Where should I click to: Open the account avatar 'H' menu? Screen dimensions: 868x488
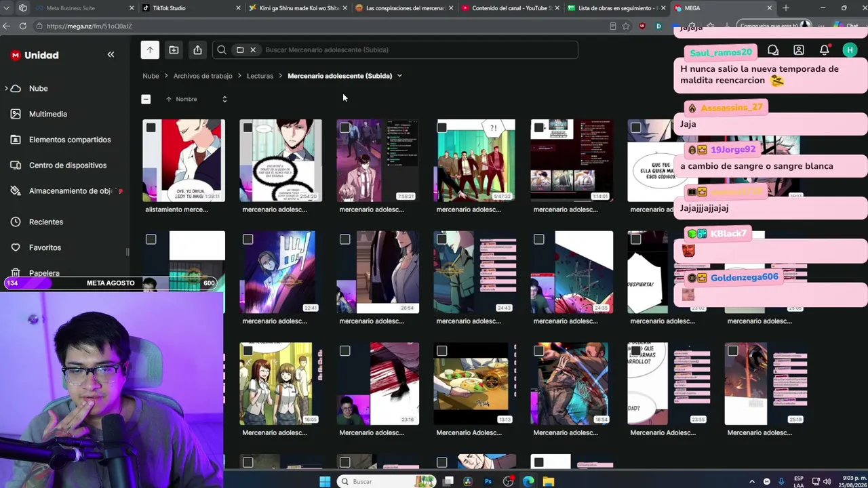click(850, 50)
